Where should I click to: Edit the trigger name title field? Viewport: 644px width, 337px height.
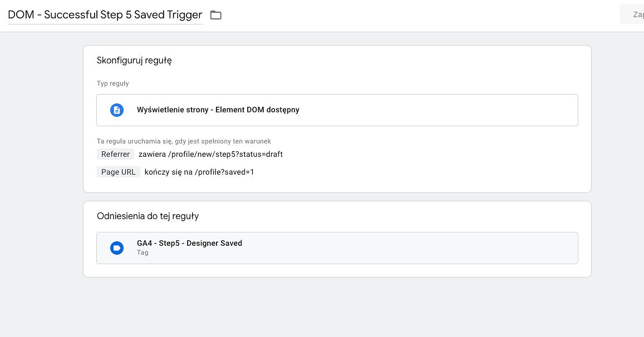(x=105, y=15)
